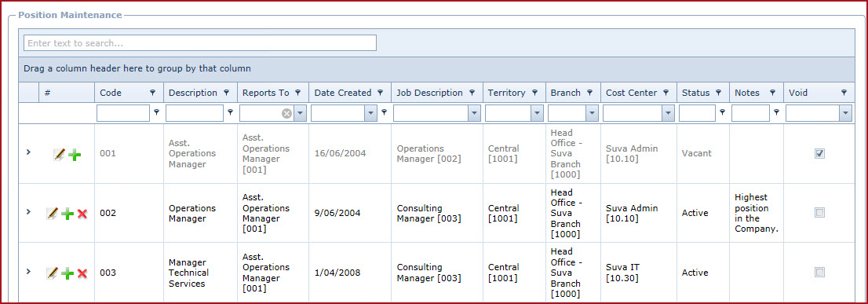The image size is (868, 304).
Task: Uncheck Void checkbox for position 001
Action: pyautogui.click(x=820, y=153)
